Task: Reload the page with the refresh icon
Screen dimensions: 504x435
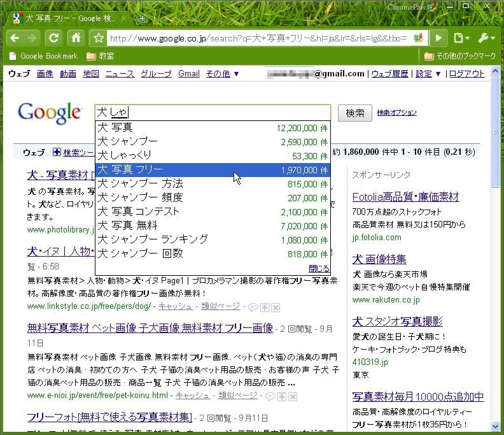Action: click(x=54, y=38)
